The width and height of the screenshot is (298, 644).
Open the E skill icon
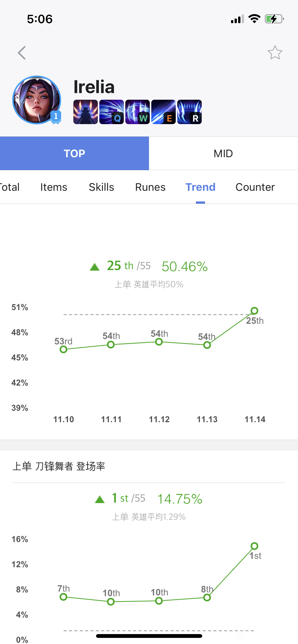(x=164, y=112)
